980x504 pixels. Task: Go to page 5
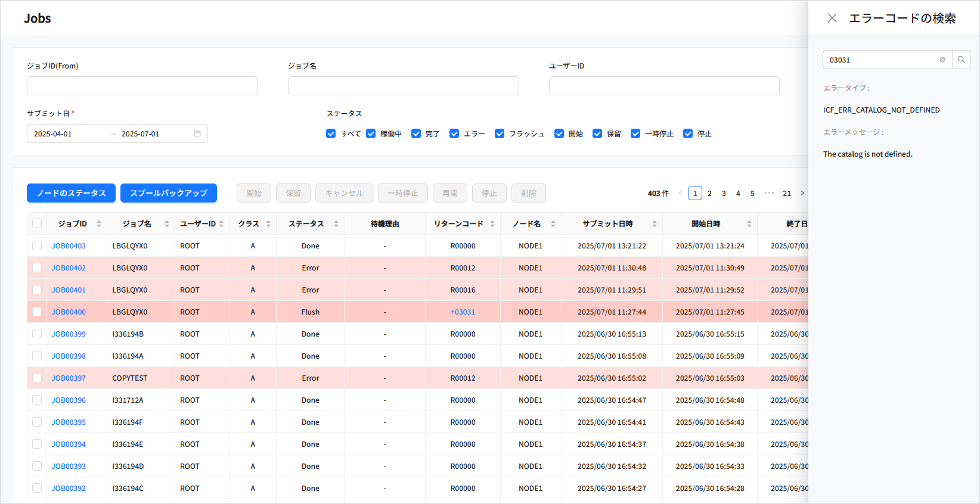tap(752, 193)
